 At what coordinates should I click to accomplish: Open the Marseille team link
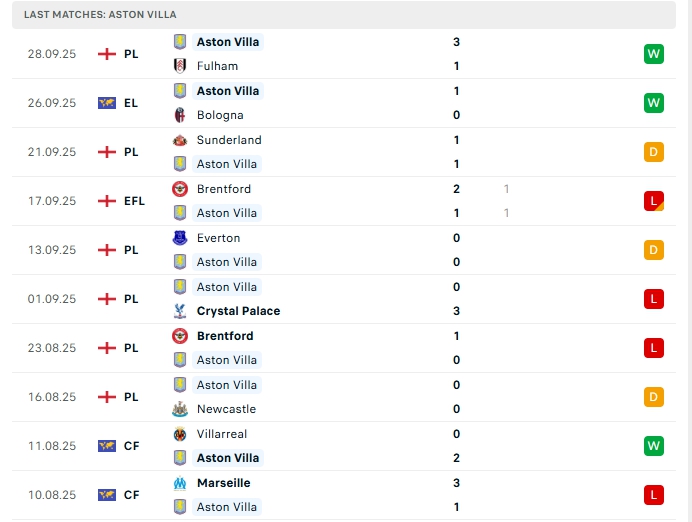point(224,483)
